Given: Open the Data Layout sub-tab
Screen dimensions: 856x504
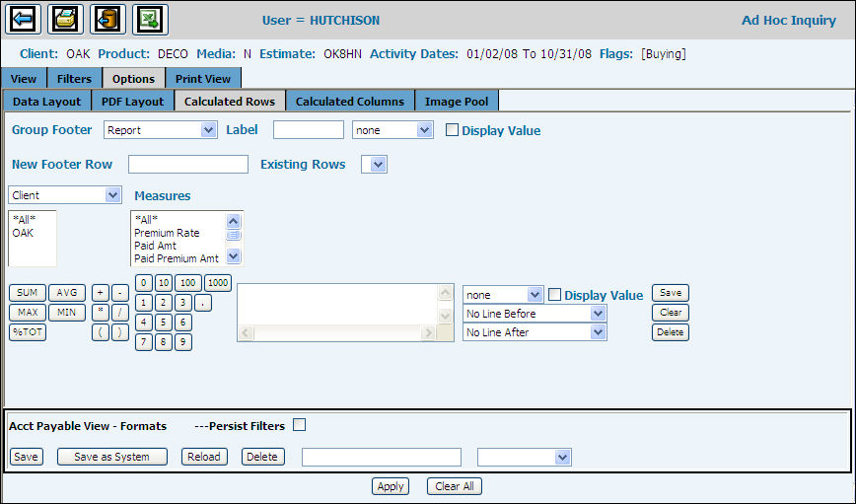Looking at the screenshot, I should click(x=47, y=102).
